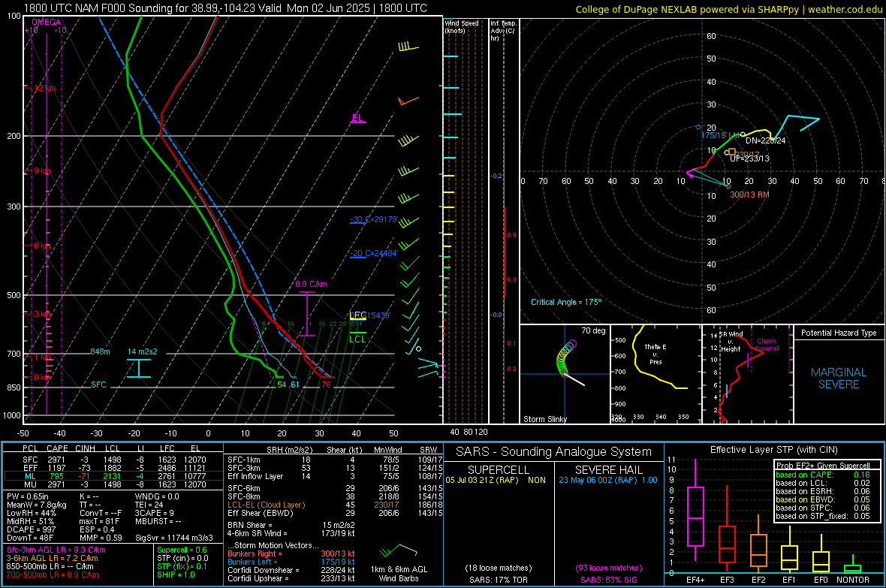
Task: Click the surface dewpoint value 54
Action: 282,384
